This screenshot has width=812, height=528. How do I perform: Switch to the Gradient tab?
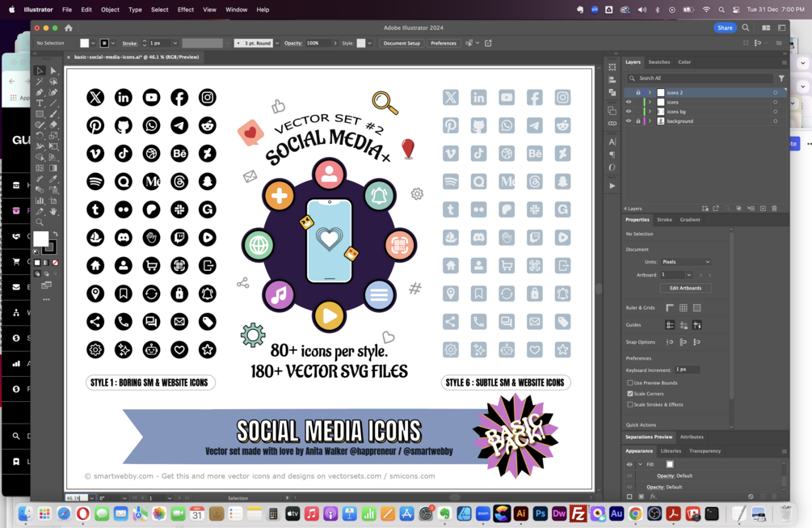click(x=690, y=220)
